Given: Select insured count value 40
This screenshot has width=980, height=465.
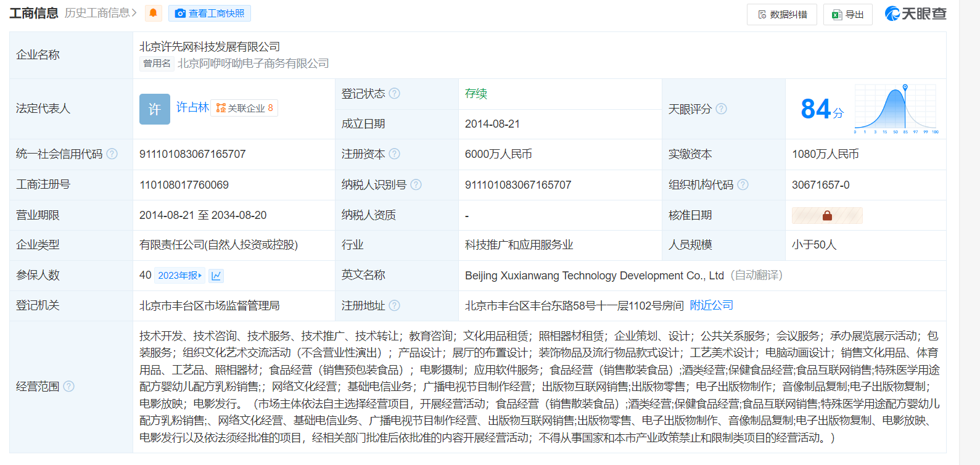Looking at the screenshot, I should tap(145, 275).
